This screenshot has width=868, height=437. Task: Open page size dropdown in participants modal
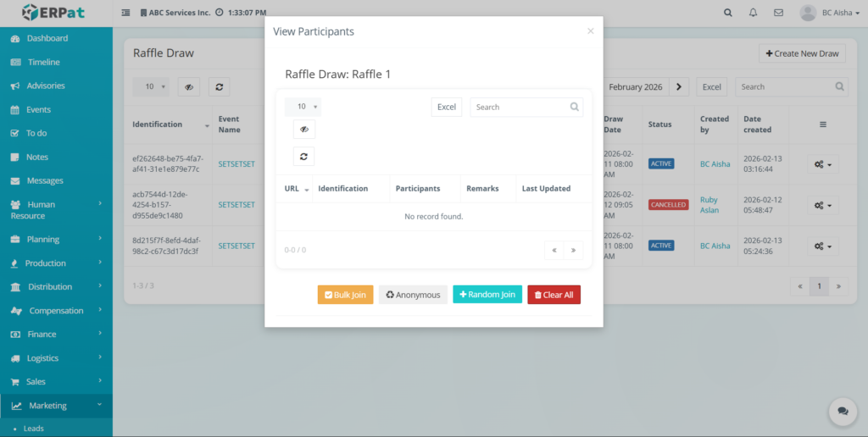(303, 107)
